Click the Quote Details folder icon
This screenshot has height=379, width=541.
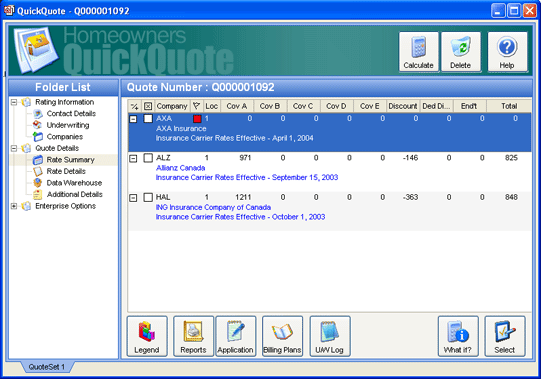pos(26,148)
